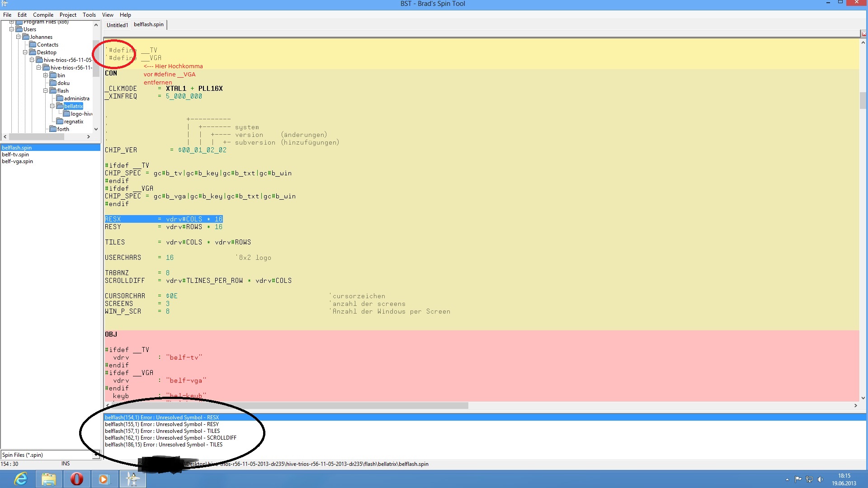Viewport: 868px width, 488px height.
Task: Open the Compile menu
Action: (x=43, y=15)
